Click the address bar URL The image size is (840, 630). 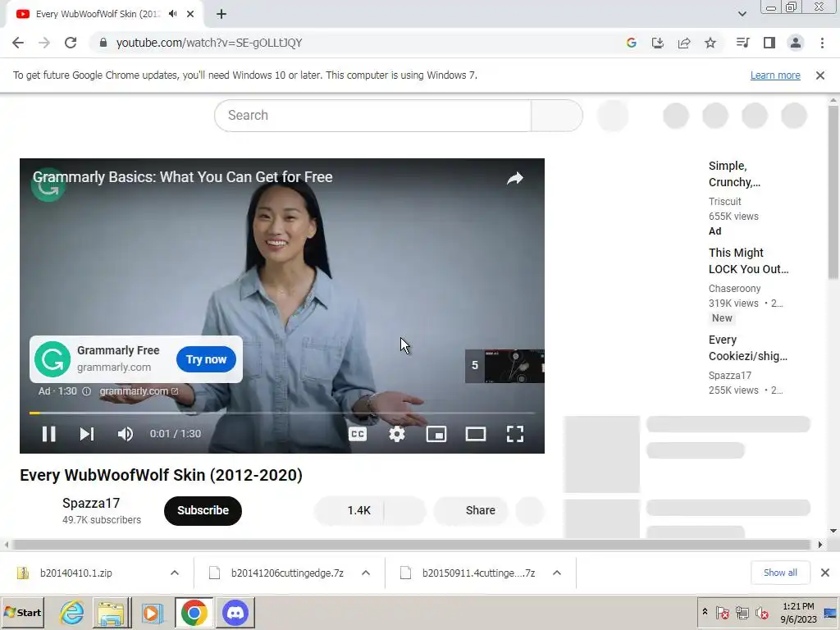(209, 43)
